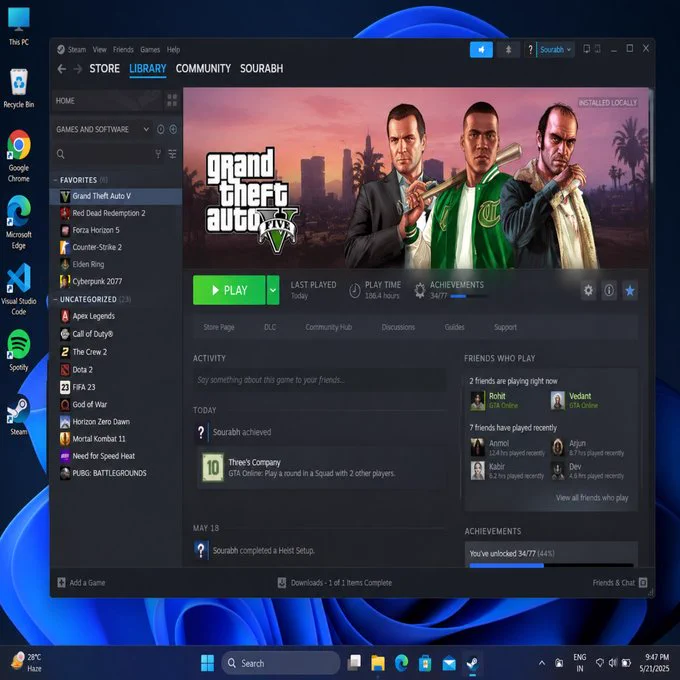The width and height of the screenshot is (680, 680).
Task: Open Friends & Chat
Action: point(620,582)
